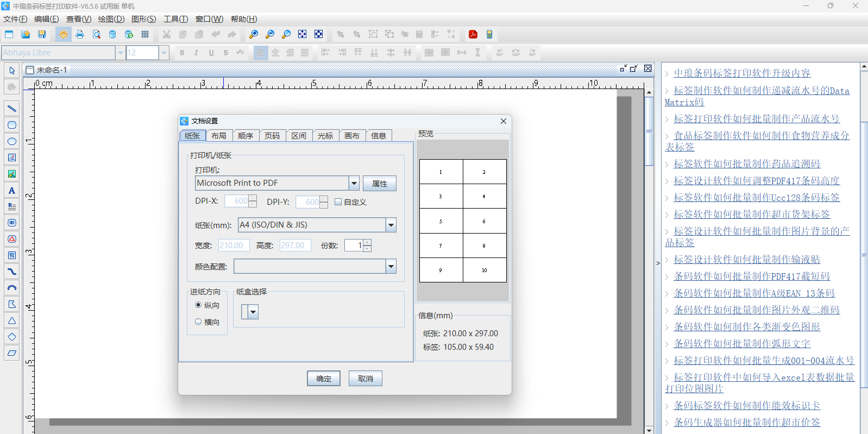Enable the 自定义 DPI checkbox
The height and width of the screenshot is (434, 868).
[x=338, y=202]
